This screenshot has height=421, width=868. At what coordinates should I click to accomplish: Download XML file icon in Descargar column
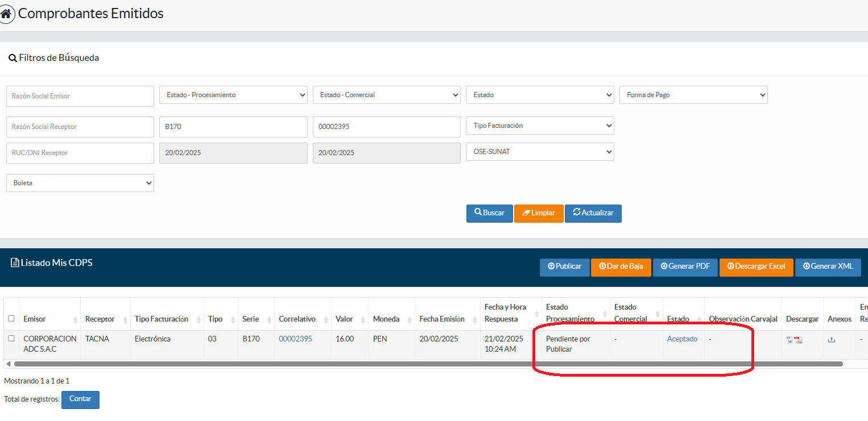790,340
